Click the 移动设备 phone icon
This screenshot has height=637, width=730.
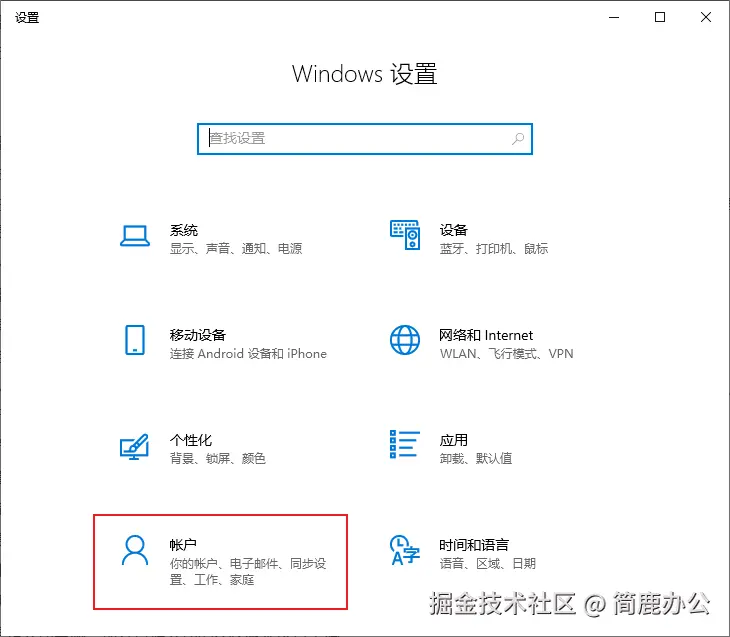point(135,340)
